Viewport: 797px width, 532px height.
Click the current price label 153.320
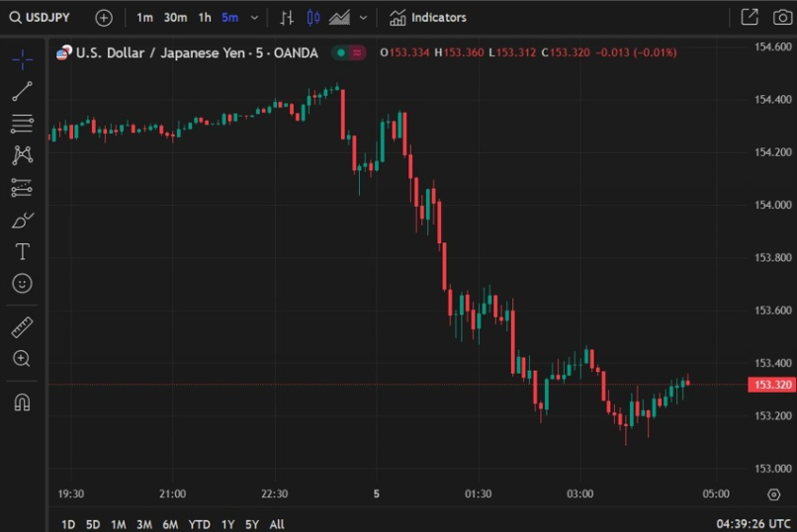click(772, 385)
